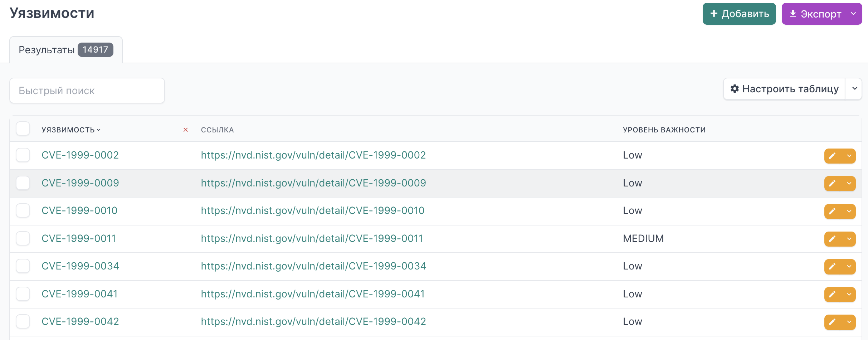Expand the Экспорт dropdown arrow
The width and height of the screenshot is (868, 340).
point(853,14)
